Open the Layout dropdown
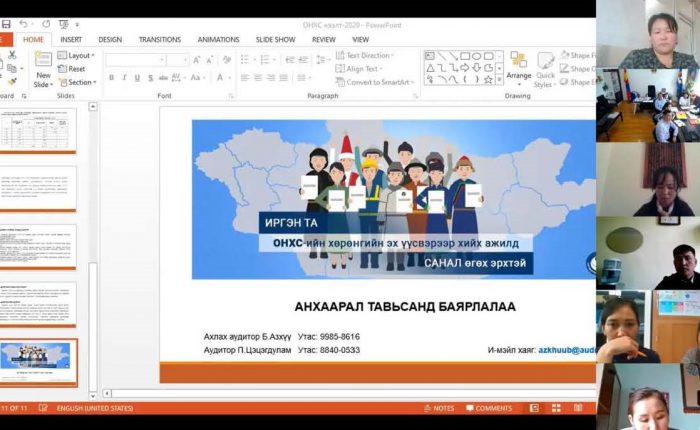 [x=76, y=55]
